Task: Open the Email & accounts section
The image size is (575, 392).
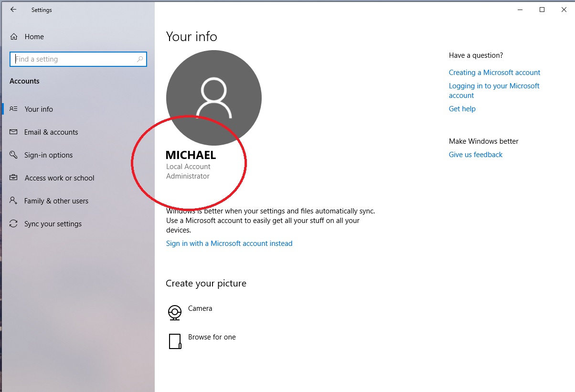Action: click(x=51, y=132)
